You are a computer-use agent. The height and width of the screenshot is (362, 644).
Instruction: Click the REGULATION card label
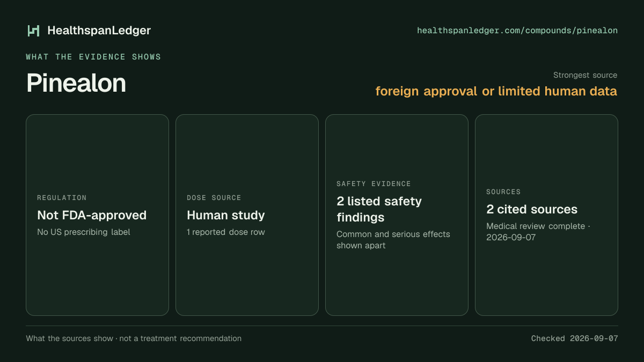tap(62, 198)
